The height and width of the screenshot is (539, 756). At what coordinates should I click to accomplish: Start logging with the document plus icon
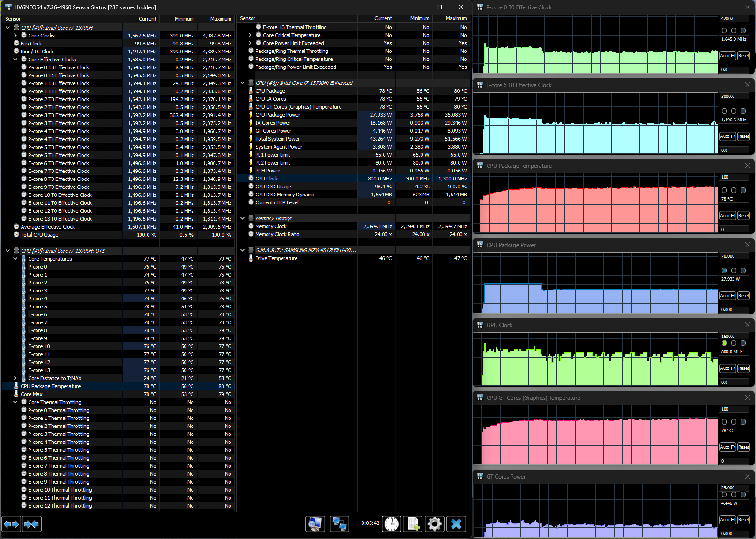(413, 524)
